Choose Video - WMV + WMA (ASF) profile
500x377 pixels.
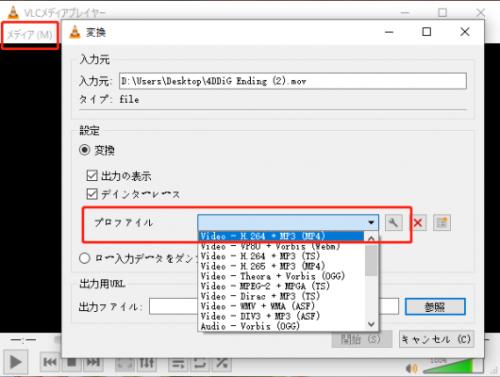[282, 306]
